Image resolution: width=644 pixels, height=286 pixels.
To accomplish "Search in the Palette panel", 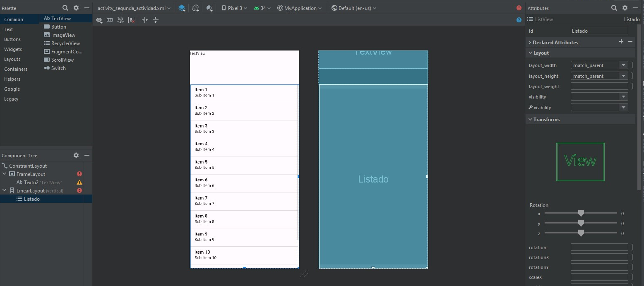I will [x=65, y=8].
